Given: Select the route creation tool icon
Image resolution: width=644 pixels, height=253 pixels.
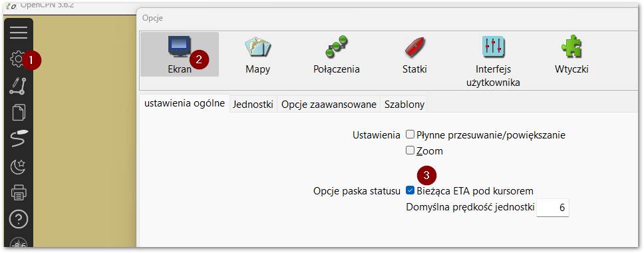Looking at the screenshot, I should (x=19, y=87).
